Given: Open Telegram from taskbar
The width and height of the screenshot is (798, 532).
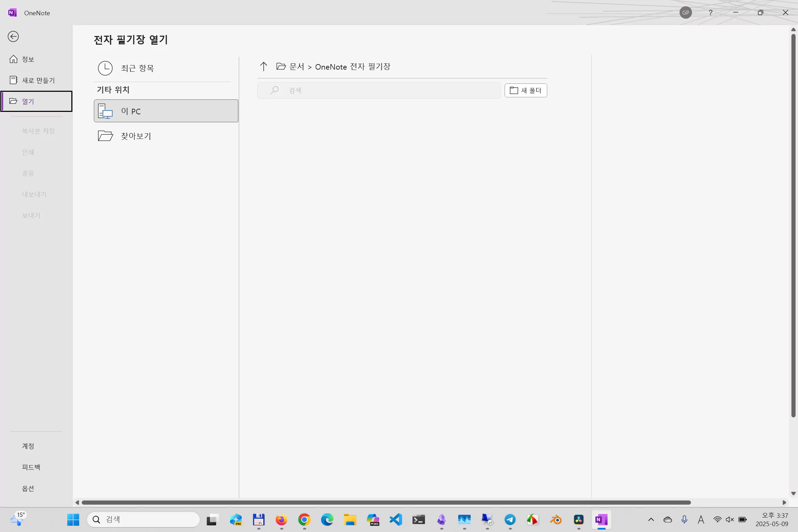Looking at the screenshot, I should click(x=510, y=520).
